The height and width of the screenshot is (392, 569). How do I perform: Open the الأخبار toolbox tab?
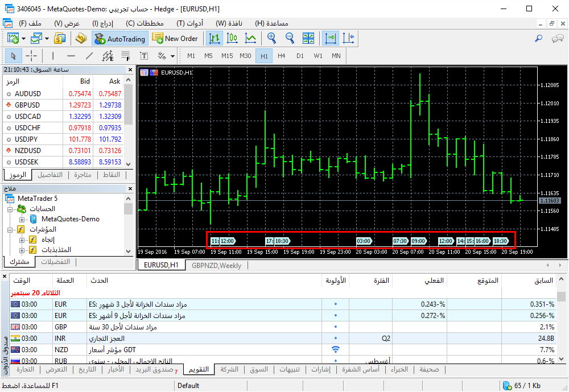(x=116, y=369)
